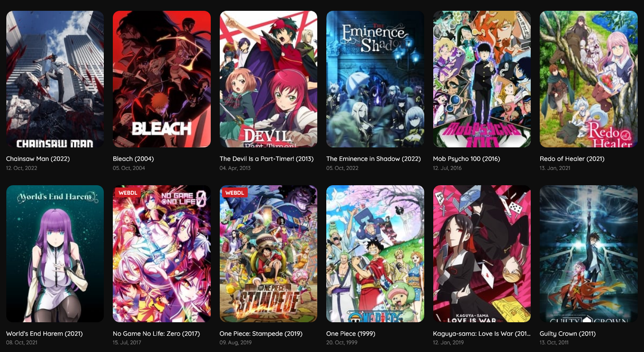Select the World's End Harem poster

pos(55,254)
